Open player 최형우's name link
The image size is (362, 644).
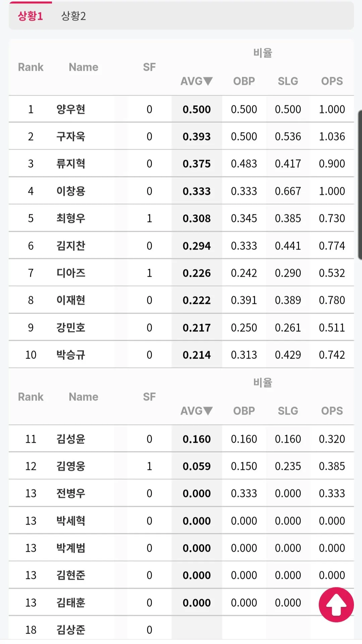click(x=71, y=218)
